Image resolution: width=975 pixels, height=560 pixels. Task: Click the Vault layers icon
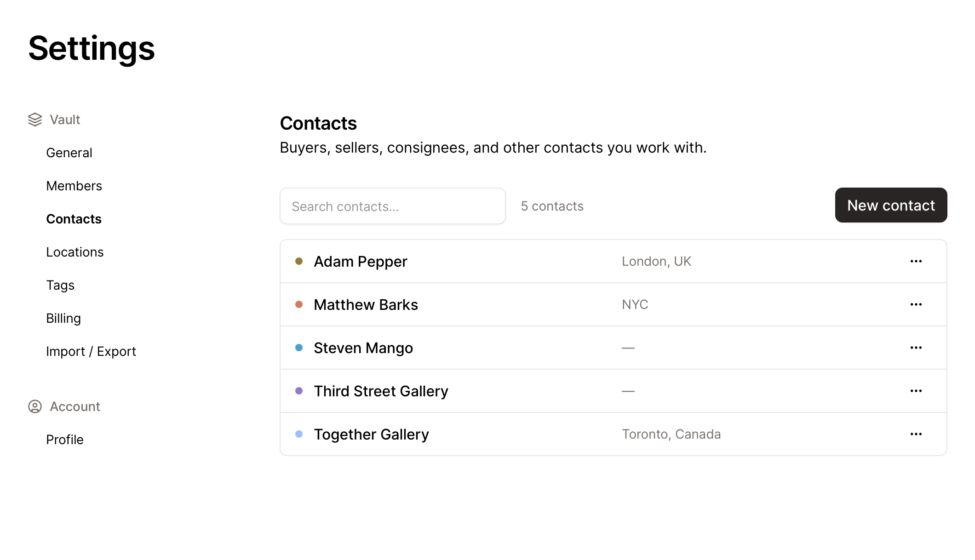click(x=35, y=120)
